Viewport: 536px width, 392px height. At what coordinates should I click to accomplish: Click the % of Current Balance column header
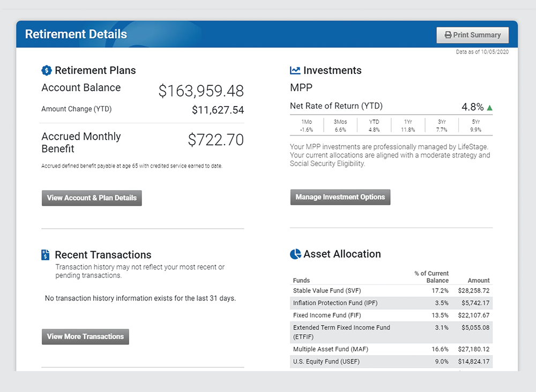(431, 277)
